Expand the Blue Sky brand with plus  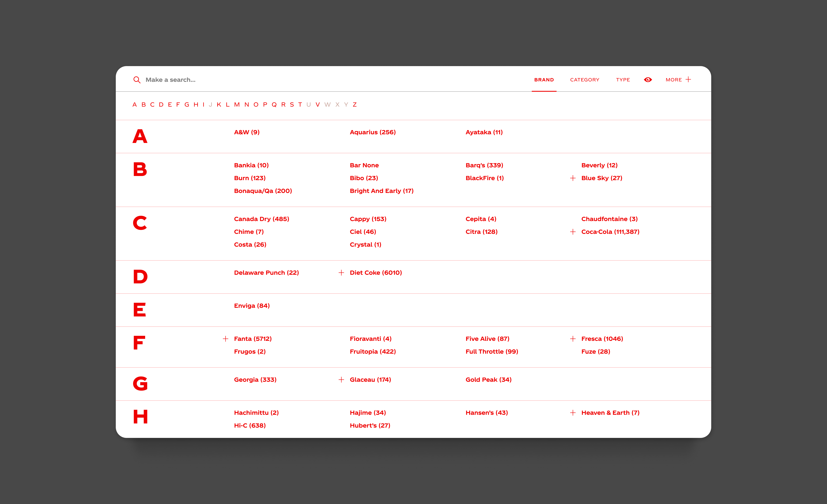pyautogui.click(x=573, y=178)
